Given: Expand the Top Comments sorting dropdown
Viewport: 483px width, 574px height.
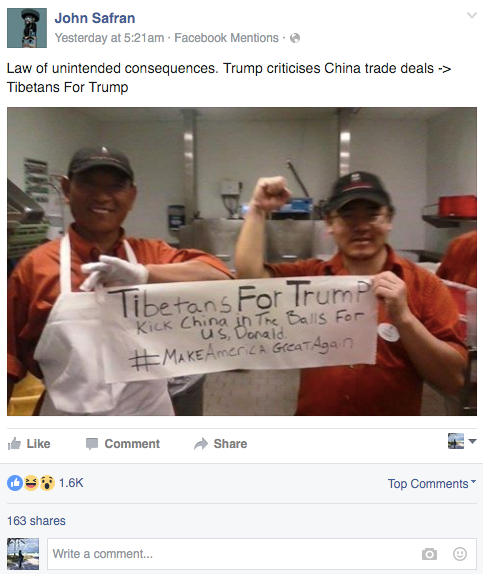Looking at the screenshot, I should (432, 484).
